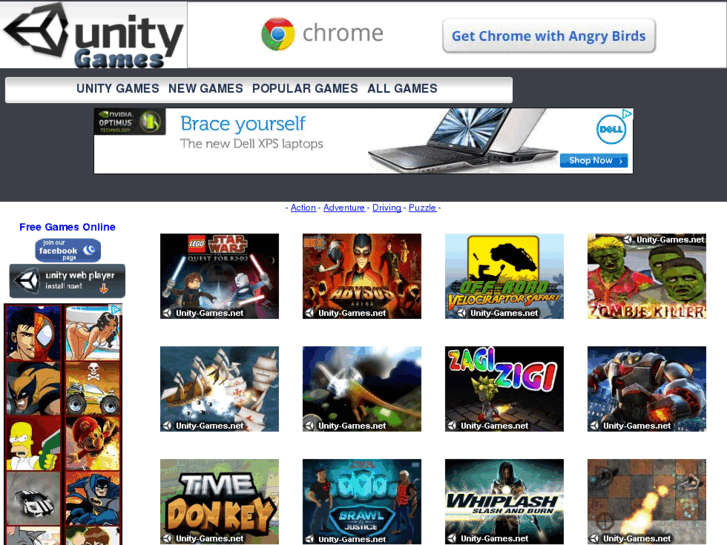Click the monster truck skull sidebar icon
727x545 pixels.
coord(93,388)
